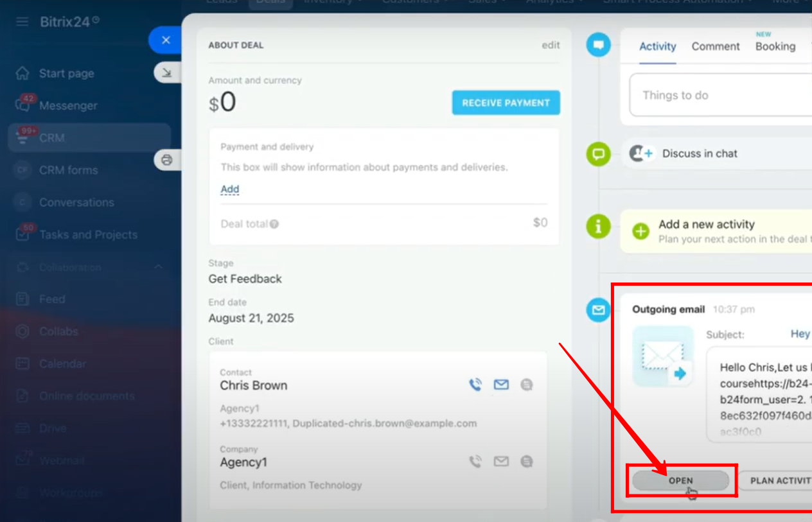
Task: Click Open button on outgoing email
Action: click(681, 480)
